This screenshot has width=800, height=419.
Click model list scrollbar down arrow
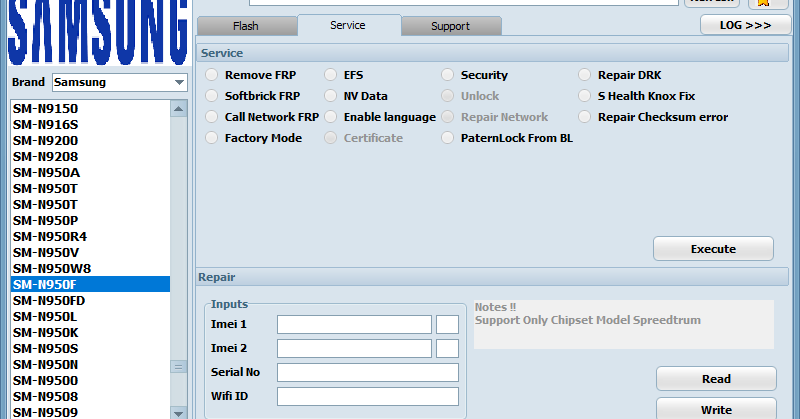(179, 413)
